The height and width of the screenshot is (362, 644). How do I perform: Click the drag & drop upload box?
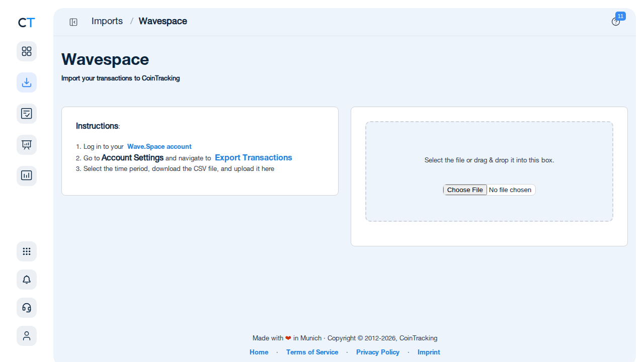(489, 171)
